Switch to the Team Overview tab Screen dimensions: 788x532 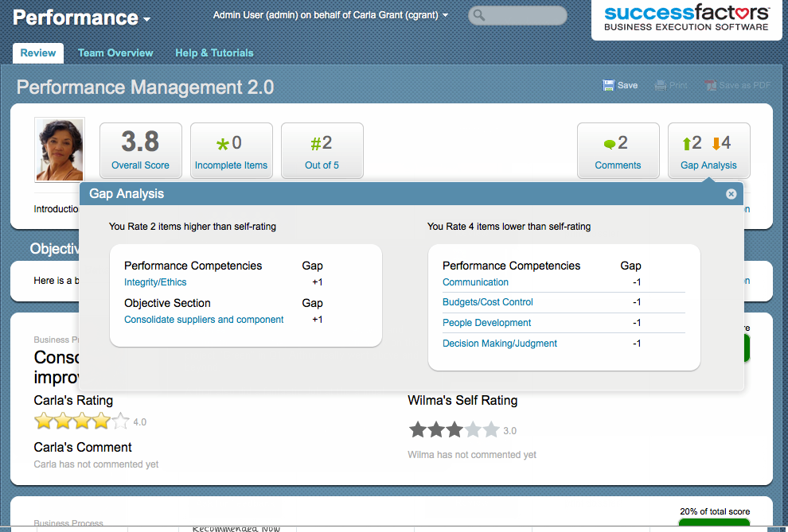click(x=115, y=52)
